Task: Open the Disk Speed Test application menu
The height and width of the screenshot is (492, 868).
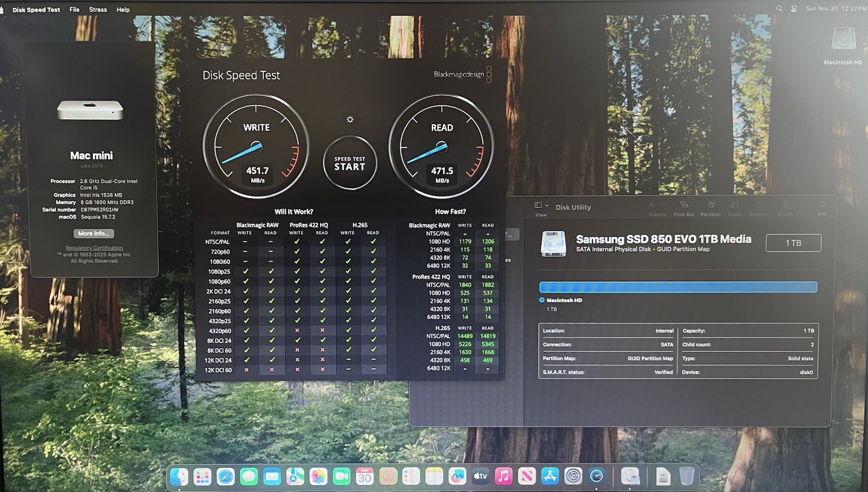Action: 36,10
